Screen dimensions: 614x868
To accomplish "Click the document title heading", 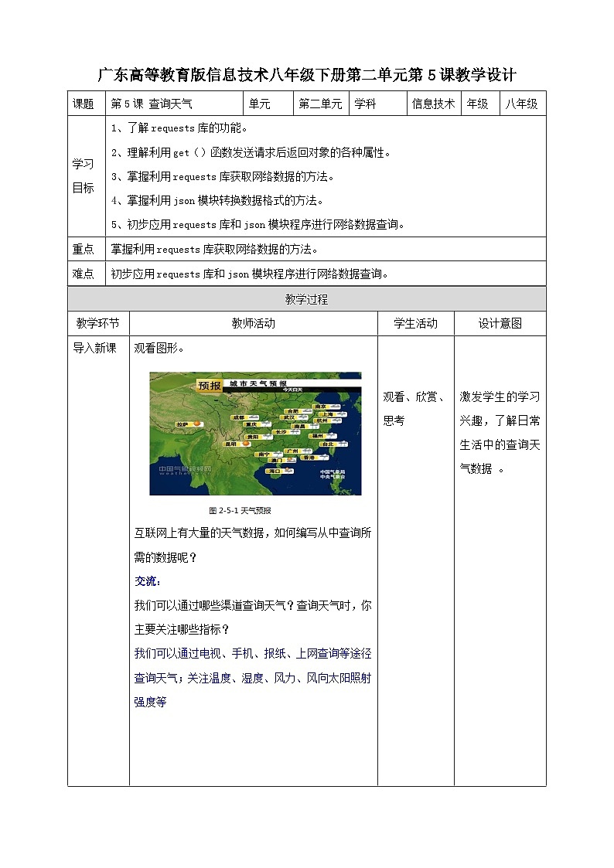I will pyautogui.click(x=307, y=75).
